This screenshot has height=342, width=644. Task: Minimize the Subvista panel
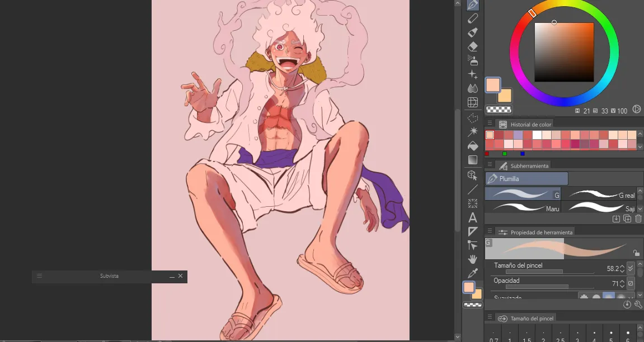[x=172, y=277]
